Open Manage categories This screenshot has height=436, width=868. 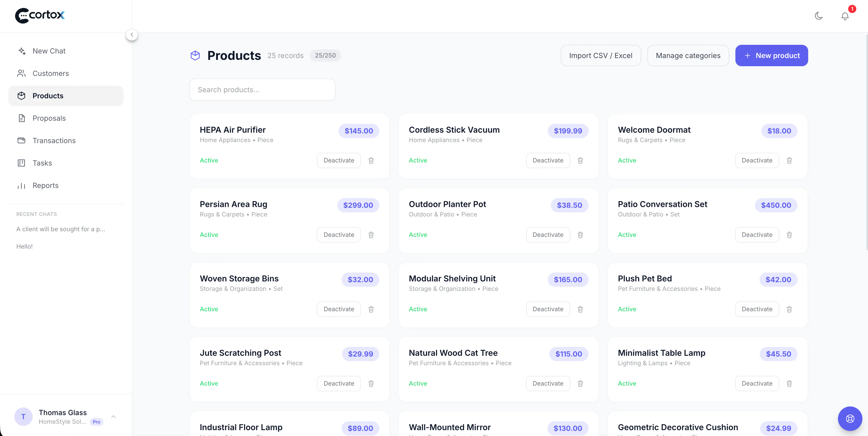click(x=688, y=56)
